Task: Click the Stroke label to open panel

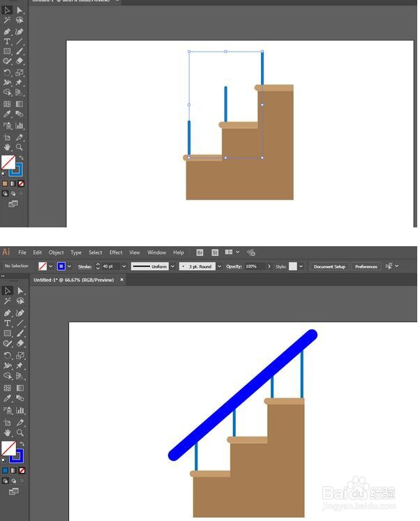Action: click(x=84, y=266)
